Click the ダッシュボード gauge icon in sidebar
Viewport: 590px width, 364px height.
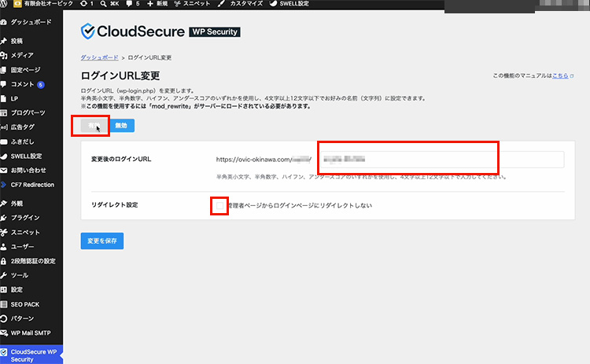pyautogui.click(x=4, y=22)
